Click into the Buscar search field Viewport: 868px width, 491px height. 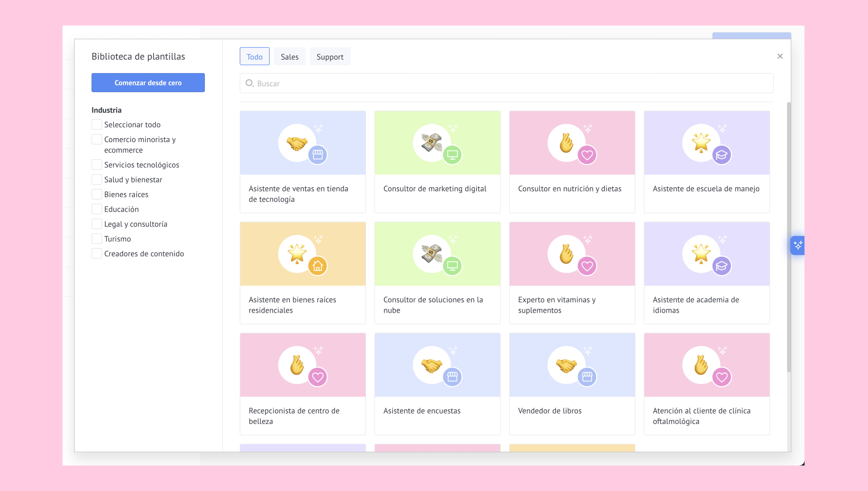pos(506,83)
